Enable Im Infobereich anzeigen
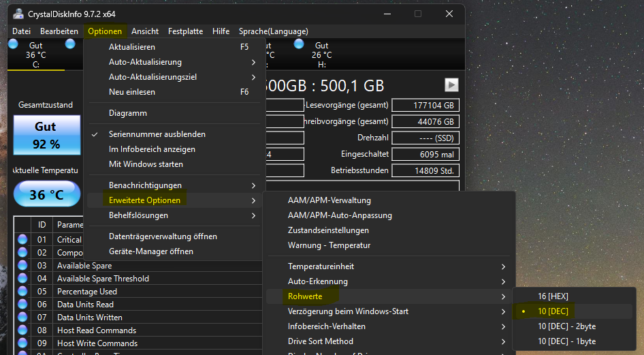Screen dimensions: 644x355 (x=174, y=149)
